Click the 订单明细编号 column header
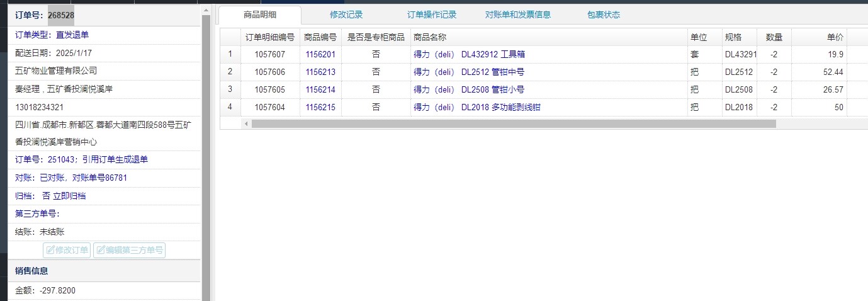The height and width of the screenshot is (301, 868). [270, 37]
